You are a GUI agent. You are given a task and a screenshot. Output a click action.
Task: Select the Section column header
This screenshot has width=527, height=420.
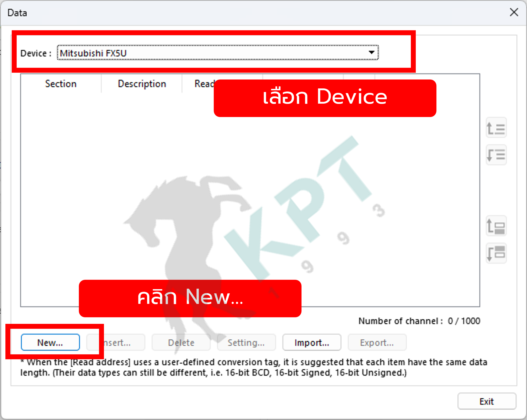coord(61,83)
